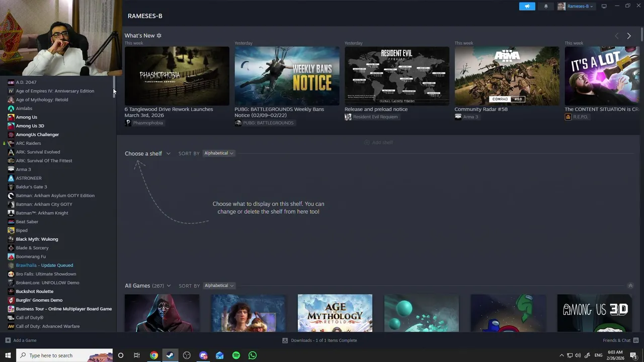644x362 pixels.
Task: Open PUBG Weekly Bans Notice thumbnail
Action: coord(287,76)
